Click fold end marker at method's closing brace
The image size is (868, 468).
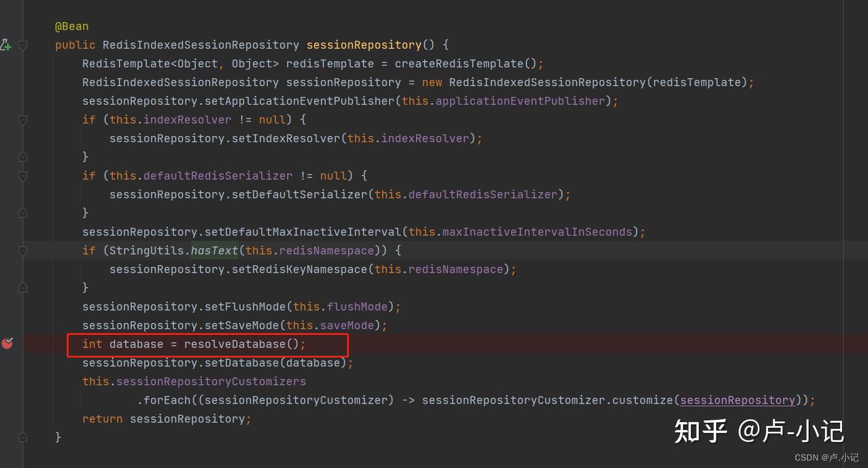(x=23, y=437)
